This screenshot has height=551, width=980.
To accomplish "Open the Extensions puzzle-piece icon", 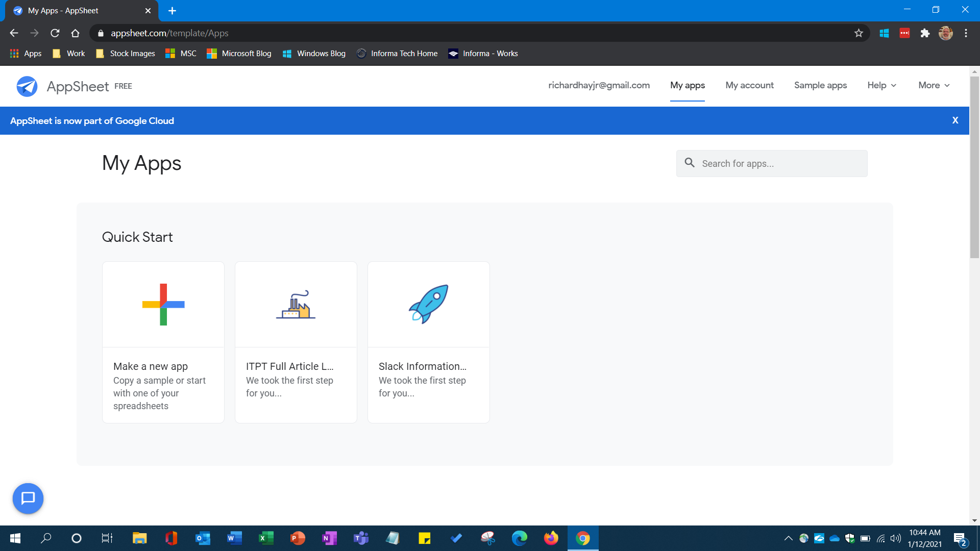I will [925, 33].
